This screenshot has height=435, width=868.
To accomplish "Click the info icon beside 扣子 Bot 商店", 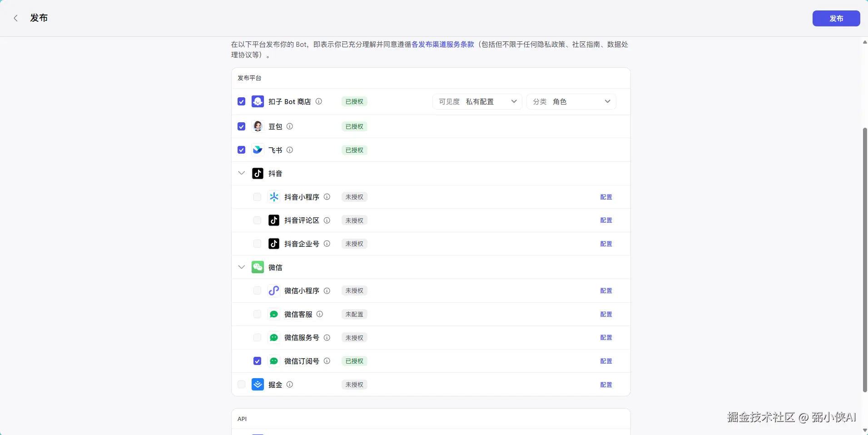I will pos(319,101).
